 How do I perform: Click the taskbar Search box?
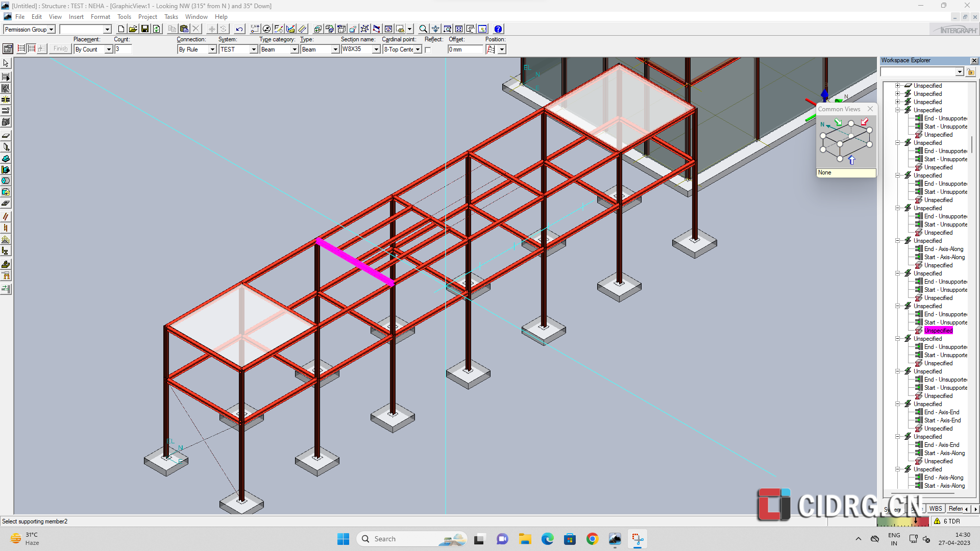(412, 539)
